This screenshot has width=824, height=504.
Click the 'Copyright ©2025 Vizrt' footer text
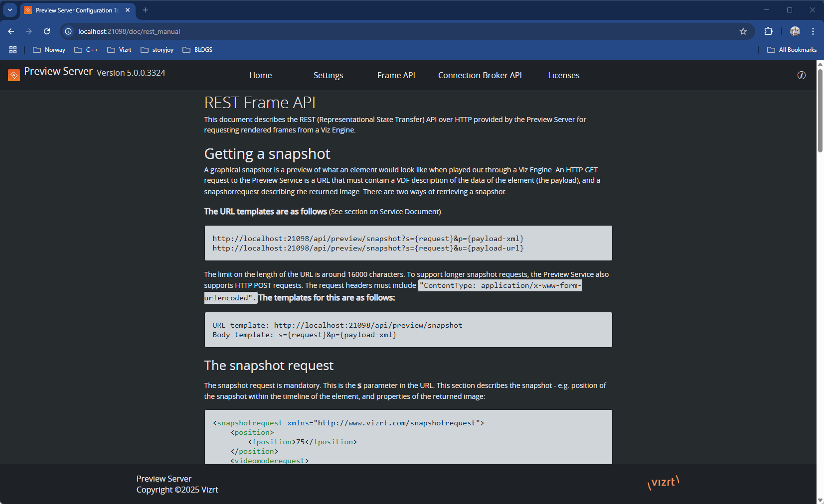click(x=177, y=490)
